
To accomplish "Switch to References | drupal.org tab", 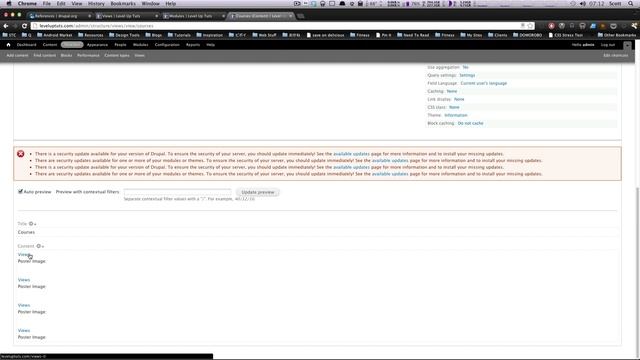I will tap(60, 16).
